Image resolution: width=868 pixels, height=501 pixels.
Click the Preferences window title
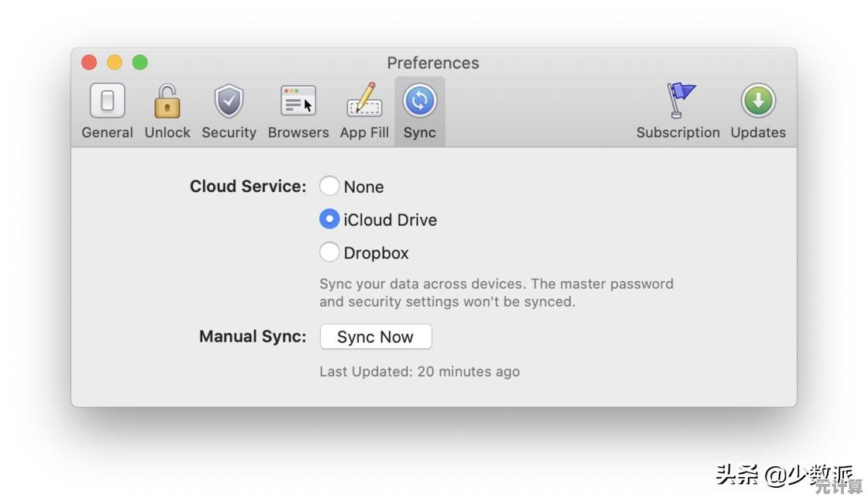point(433,63)
